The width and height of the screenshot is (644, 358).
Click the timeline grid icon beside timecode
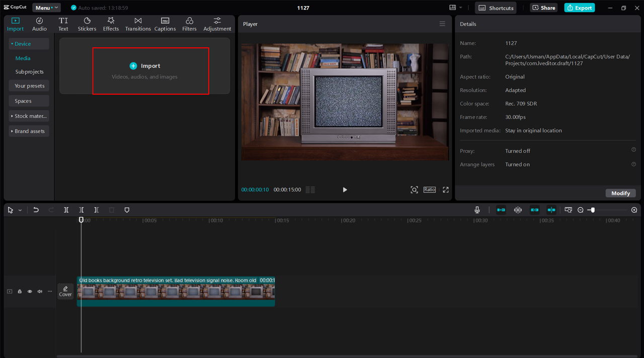[x=310, y=190]
